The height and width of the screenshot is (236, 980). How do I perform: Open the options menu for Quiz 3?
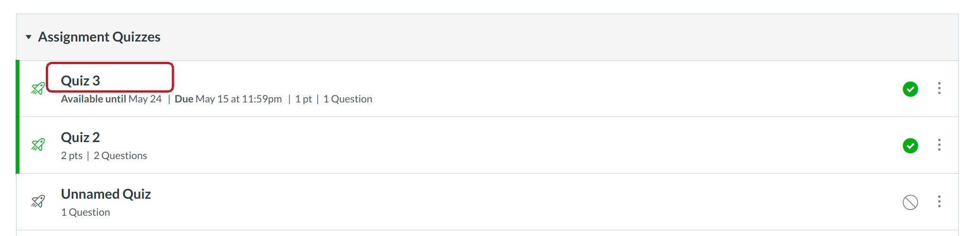tap(939, 88)
